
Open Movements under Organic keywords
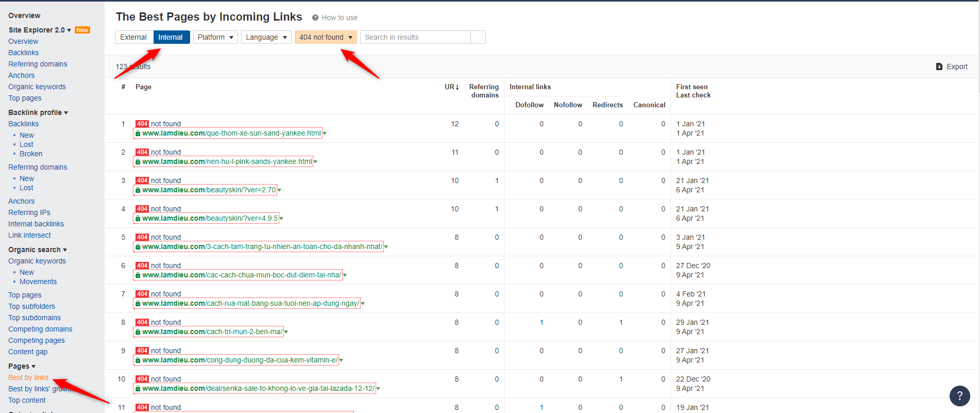[x=38, y=282]
